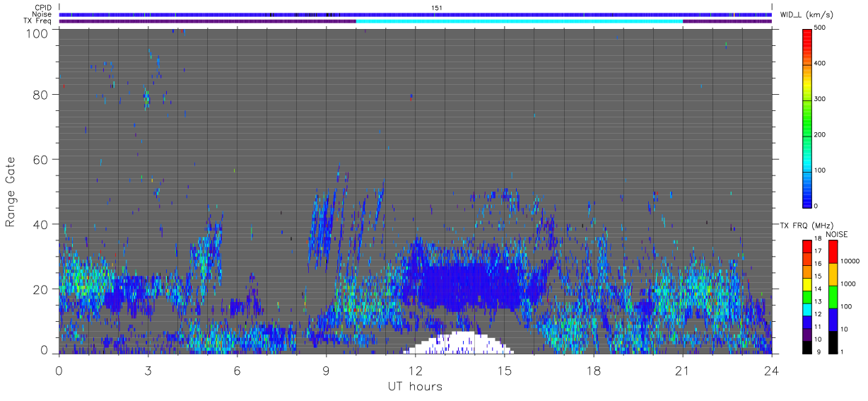Click the 60 label on Range Gate axis
Viewport: 868px width, 401px height.
41,159
